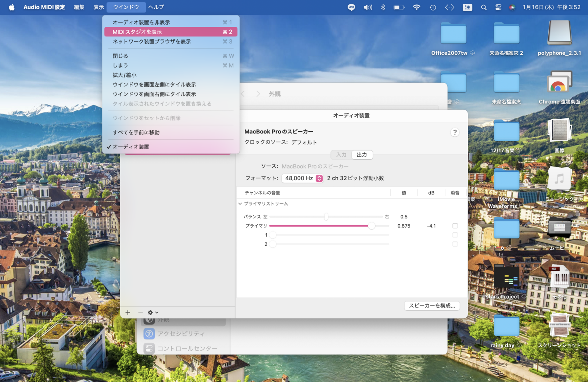Screen dimensions: 588x382
Task: Click the primary volume slider knob
Action: (x=372, y=226)
